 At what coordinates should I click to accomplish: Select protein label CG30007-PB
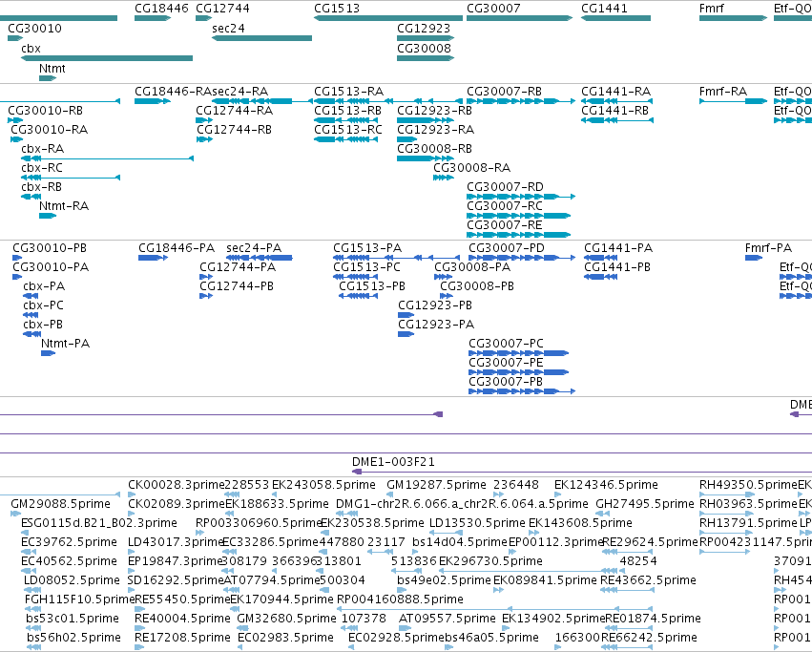506,383
